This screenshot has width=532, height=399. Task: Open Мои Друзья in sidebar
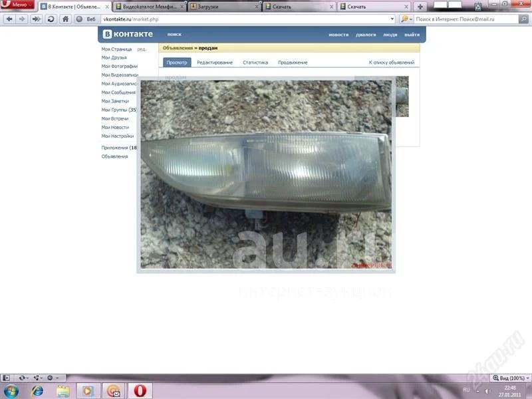pyautogui.click(x=114, y=58)
